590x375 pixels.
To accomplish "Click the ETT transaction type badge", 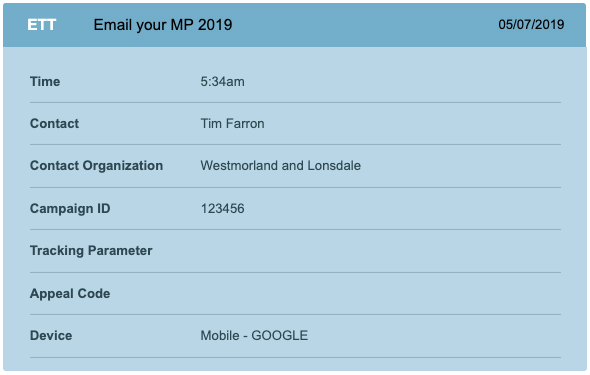I will (x=41, y=25).
